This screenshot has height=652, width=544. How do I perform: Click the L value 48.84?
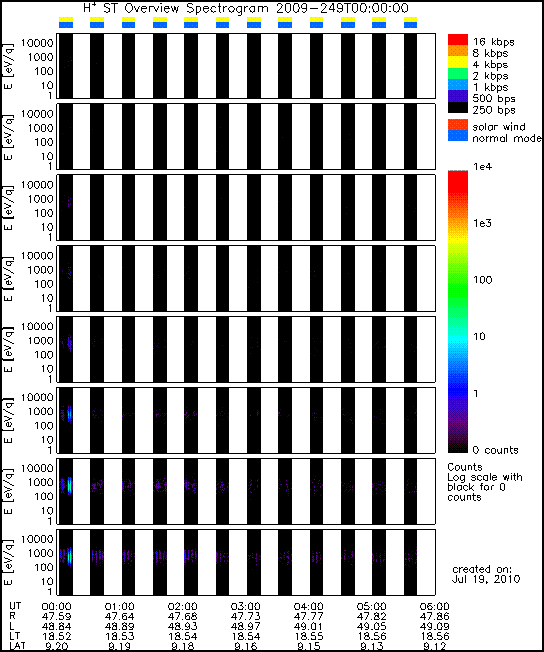click(x=57, y=627)
